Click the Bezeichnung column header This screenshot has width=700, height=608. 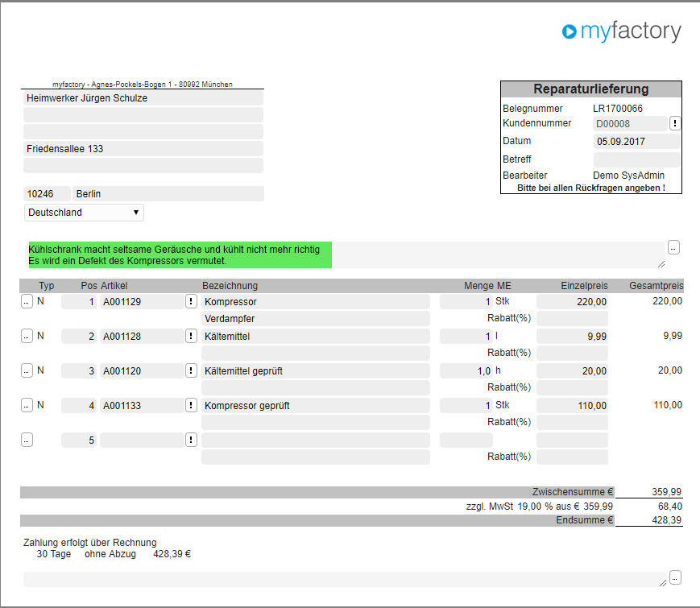click(x=230, y=286)
